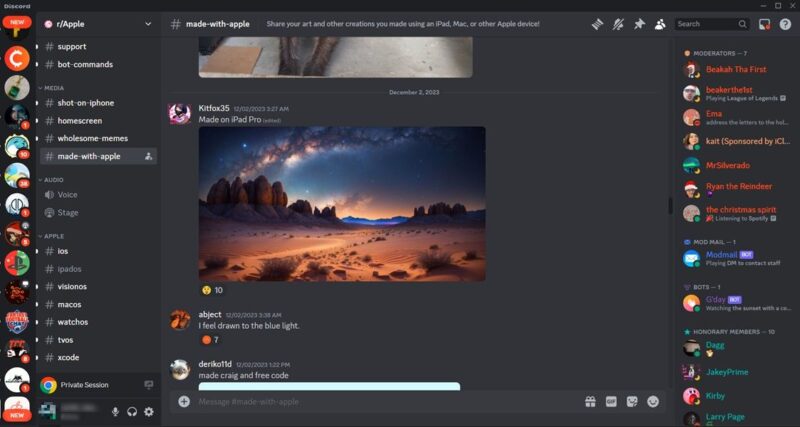Click the chat scrollbar thumb

coord(670,206)
